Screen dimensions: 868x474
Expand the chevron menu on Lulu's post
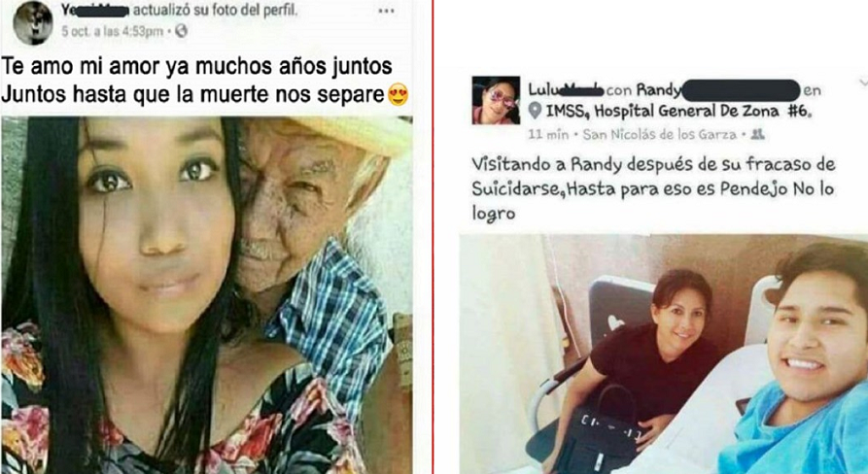tap(863, 83)
